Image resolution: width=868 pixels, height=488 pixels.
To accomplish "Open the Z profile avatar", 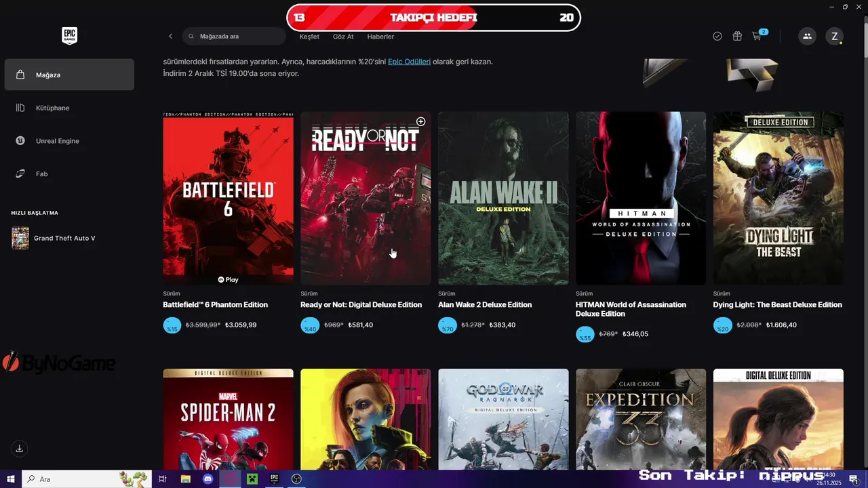I will click(x=835, y=36).
